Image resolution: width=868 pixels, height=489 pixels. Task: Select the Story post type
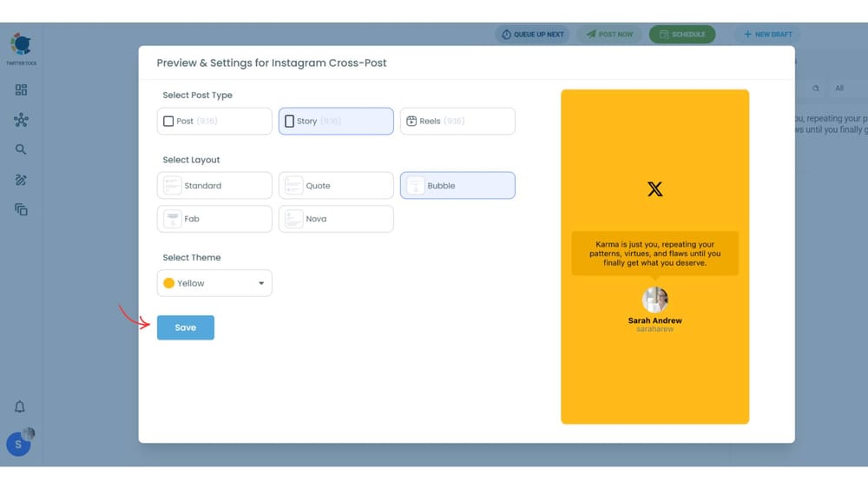tap(336, 122)
